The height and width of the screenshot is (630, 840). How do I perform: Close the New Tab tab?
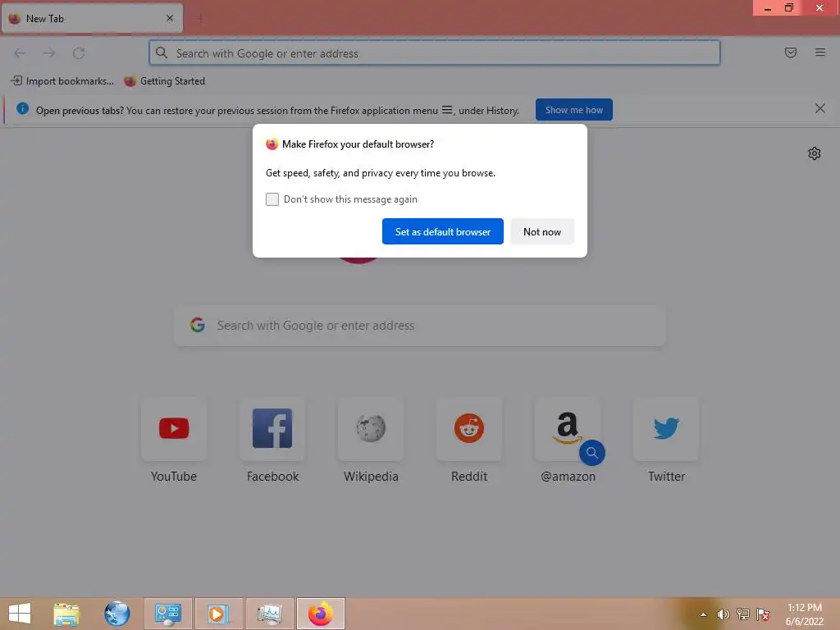coord(170,18)
